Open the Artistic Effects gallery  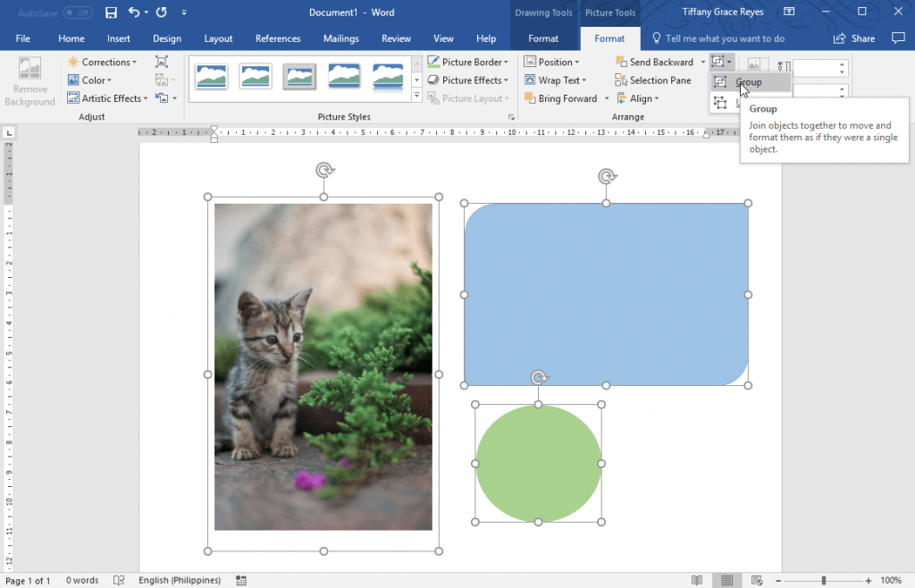[106, 97]
